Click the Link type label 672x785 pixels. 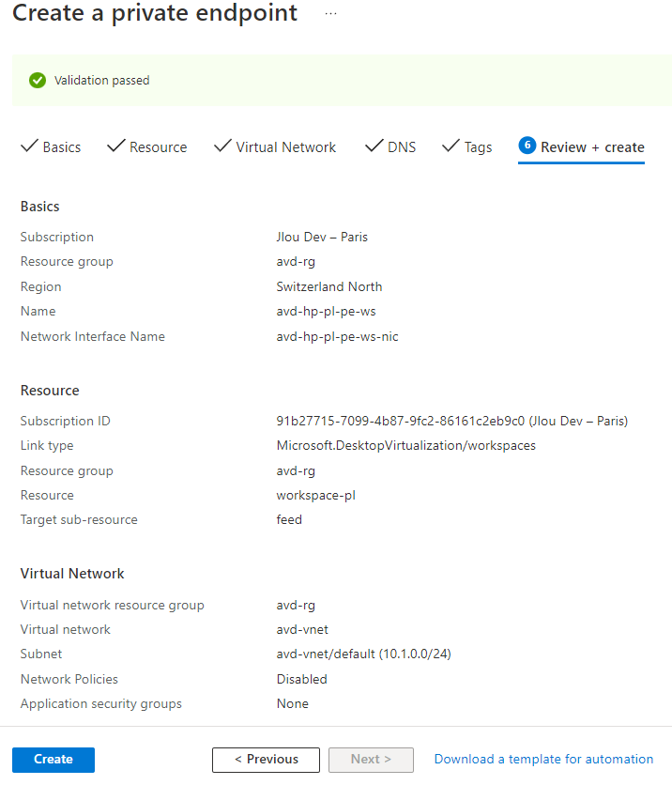coord(47,446)
